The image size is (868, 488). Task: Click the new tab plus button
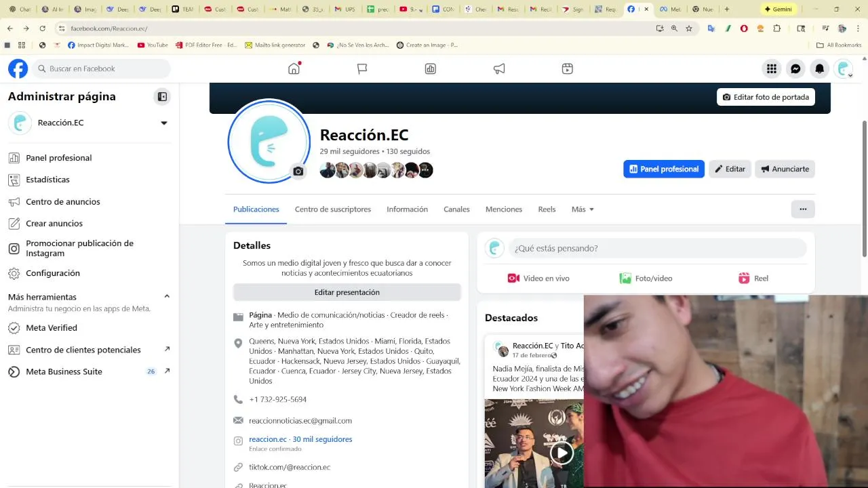click(727, 9)
